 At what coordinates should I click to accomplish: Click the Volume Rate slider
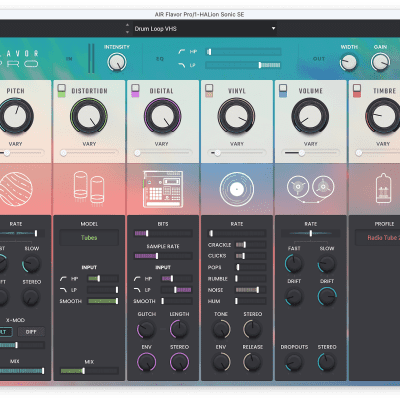tap(310, 233)
